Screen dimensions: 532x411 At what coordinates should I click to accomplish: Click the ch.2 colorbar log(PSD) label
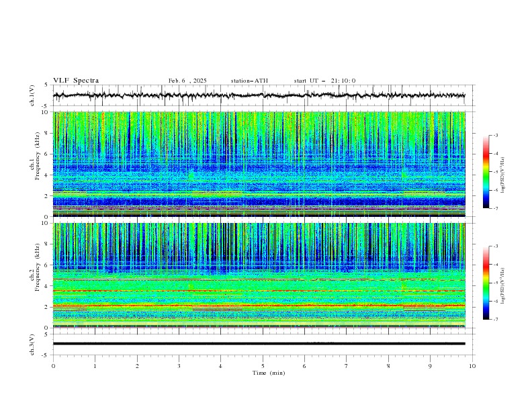503,286
